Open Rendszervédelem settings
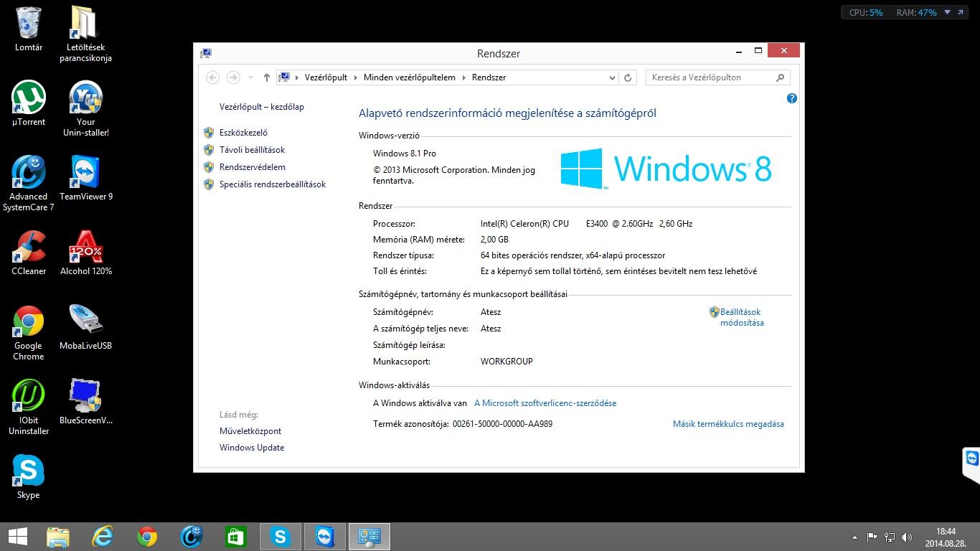 click(253, 167)
